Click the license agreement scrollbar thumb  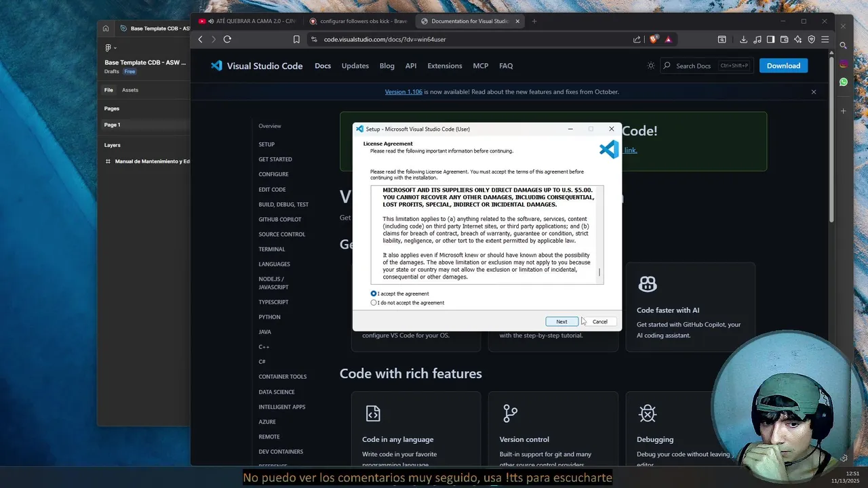[x=599, y=273]
